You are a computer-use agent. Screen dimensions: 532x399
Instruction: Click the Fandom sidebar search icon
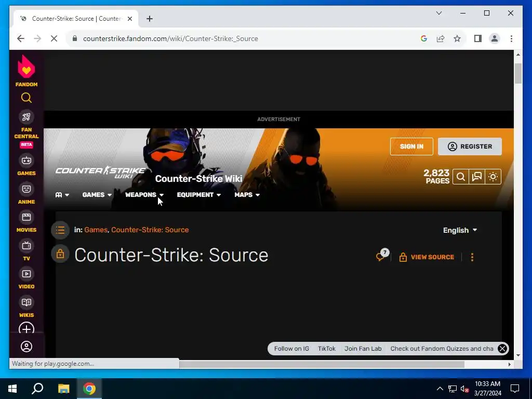tap(26, 98)
